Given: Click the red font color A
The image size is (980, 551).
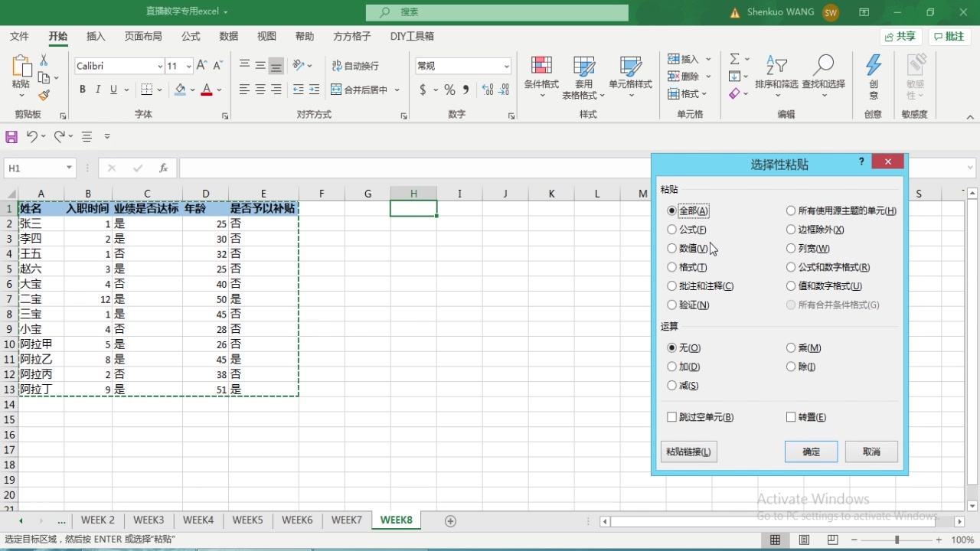Looking at the screenshot, I should click(x=206, y=90).
